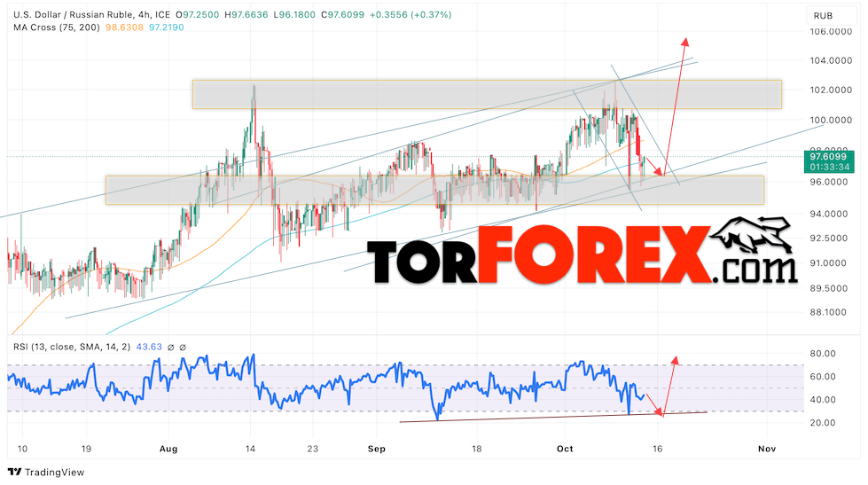Click 89.5000 on the price axis
This screenshot has height=485, width=868.
pyautogui.click(x=829, y=288)
